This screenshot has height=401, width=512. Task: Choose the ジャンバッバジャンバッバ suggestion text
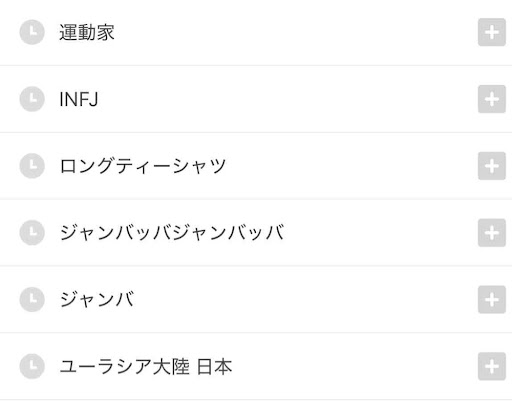(172, 233)
